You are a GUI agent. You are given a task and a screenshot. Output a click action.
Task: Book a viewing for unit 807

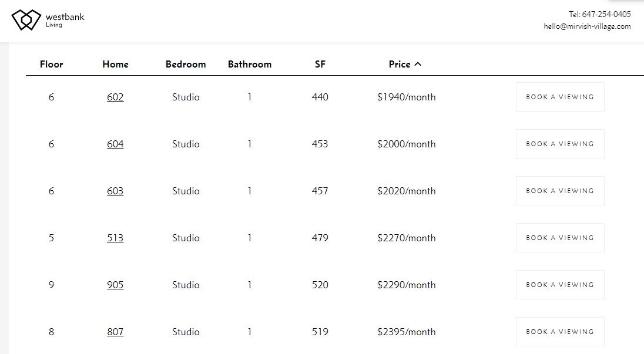tap(560, 332)
